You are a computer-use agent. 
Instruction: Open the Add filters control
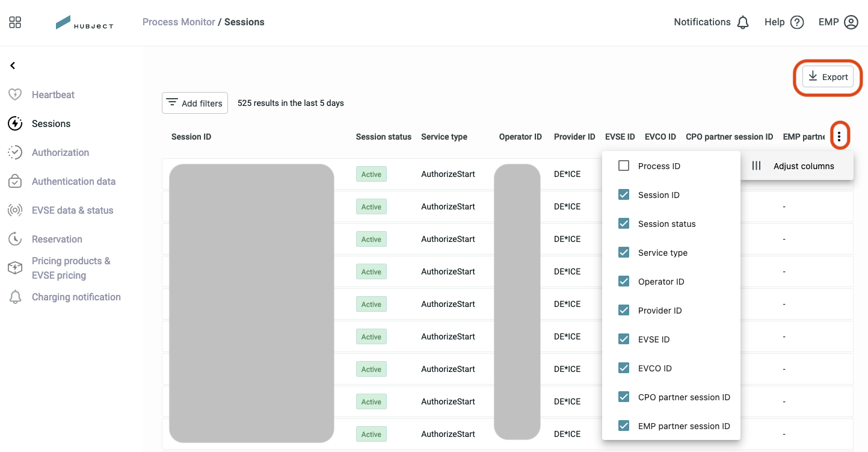tap(195, 103)
